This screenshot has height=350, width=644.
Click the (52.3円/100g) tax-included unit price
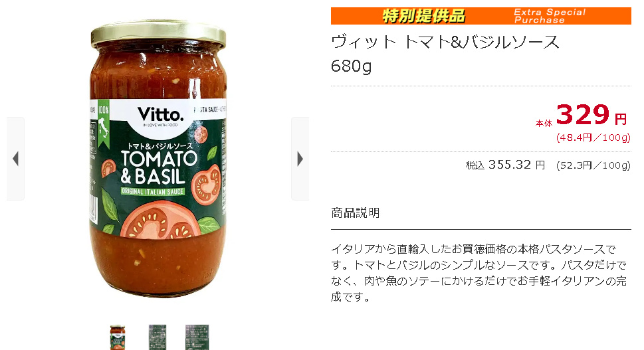[x=593, y=165]
